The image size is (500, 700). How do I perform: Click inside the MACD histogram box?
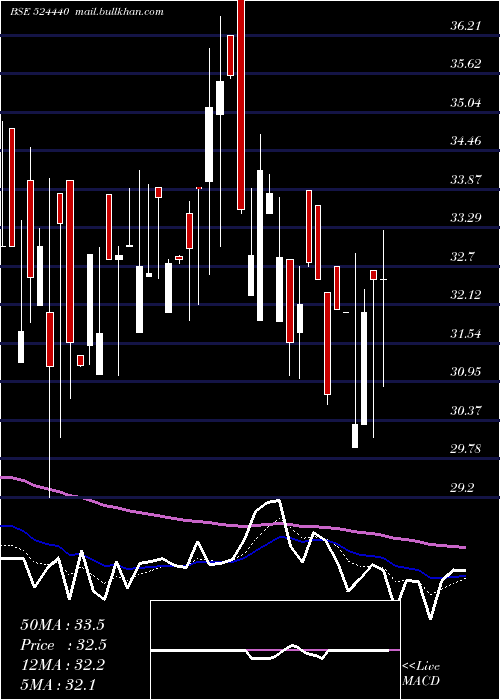pos(275,650)
